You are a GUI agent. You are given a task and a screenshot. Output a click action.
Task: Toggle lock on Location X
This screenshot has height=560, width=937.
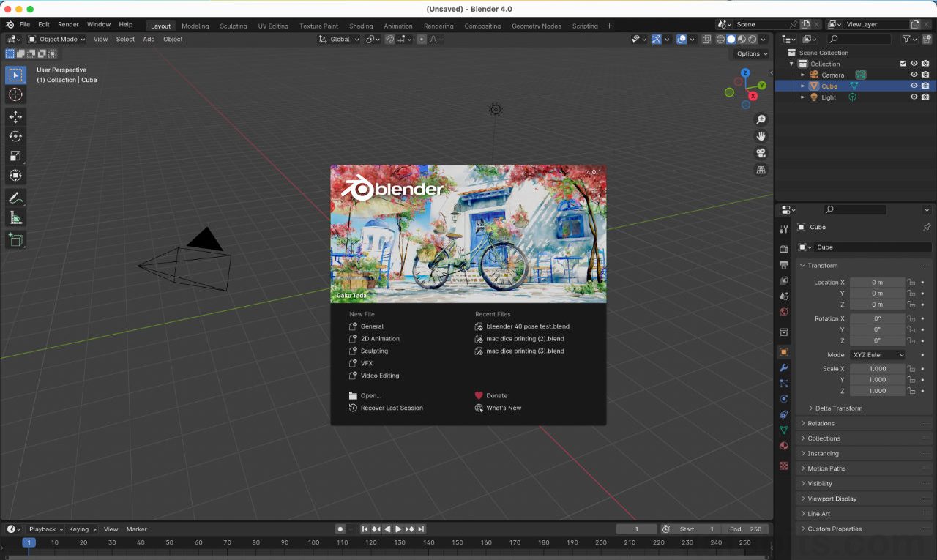pyautogui.click(x=911, y=282)
